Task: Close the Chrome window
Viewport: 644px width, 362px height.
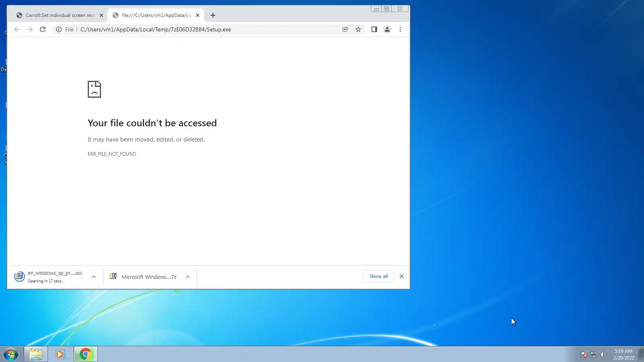Action: [x=400, y=9]
